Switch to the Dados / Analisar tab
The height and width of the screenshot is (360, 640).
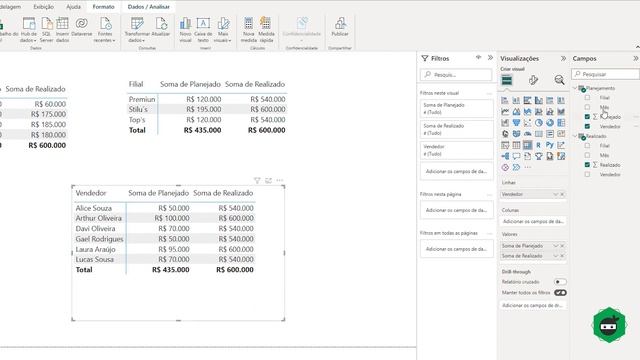pos(149,7)
